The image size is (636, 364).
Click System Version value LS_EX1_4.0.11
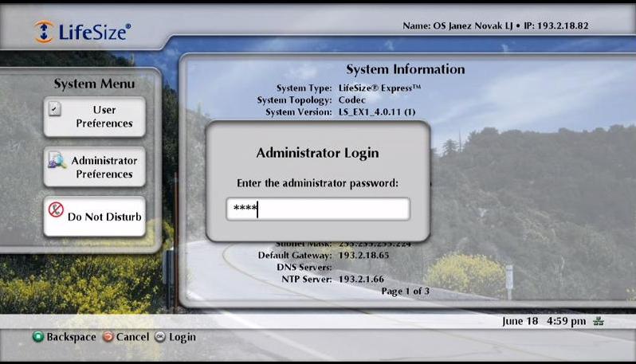coord(377,112)
